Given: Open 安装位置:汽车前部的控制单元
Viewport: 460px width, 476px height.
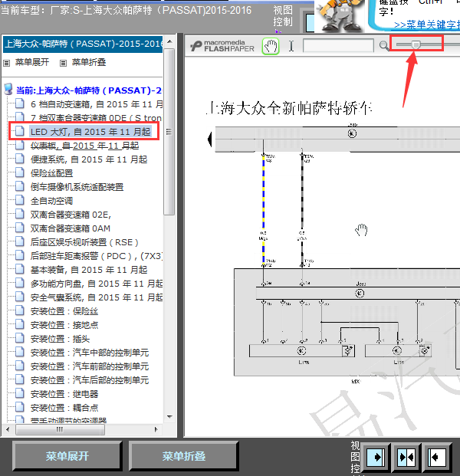Looking at the screenshot, I should tap(90, 366).
